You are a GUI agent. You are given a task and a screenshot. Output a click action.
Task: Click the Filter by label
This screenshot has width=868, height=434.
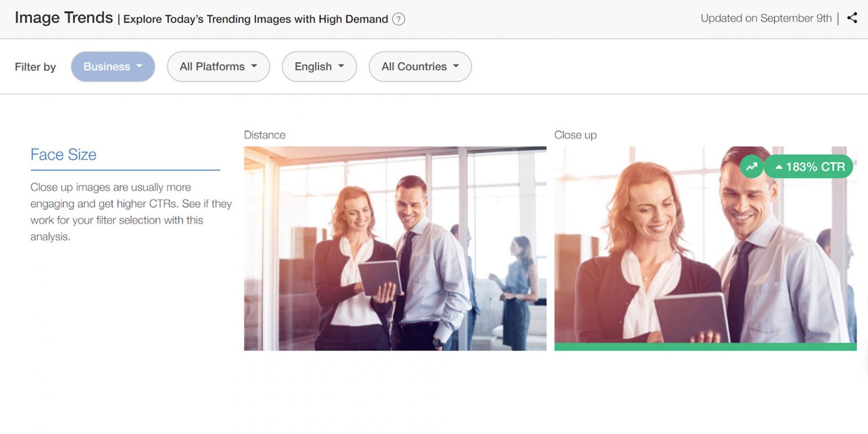pyautogui.click(x=35, y=67)
